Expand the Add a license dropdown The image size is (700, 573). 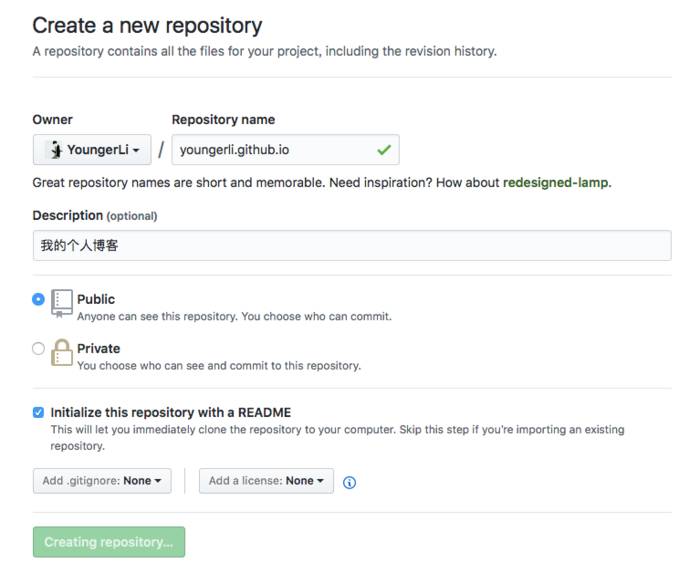265,481
